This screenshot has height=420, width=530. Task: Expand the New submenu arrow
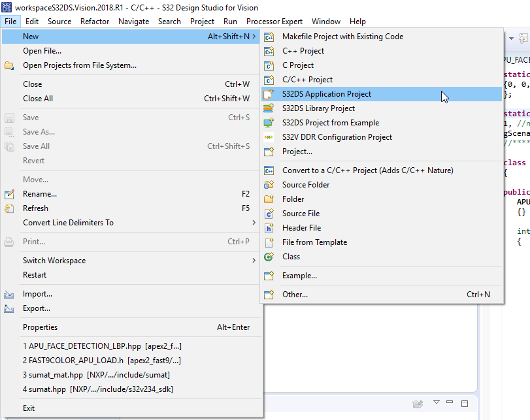coord(254,37)
